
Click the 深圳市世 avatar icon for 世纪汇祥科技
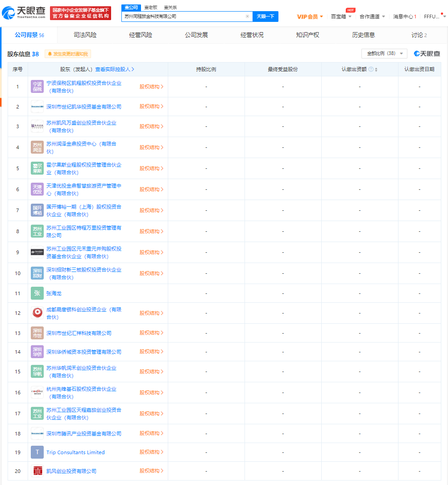37,333
